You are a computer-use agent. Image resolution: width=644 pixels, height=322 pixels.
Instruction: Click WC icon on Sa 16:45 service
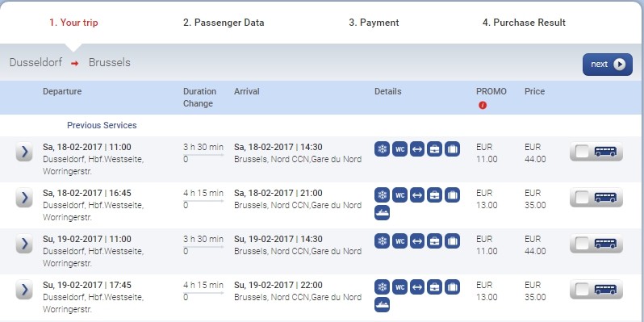click(399, 195)
